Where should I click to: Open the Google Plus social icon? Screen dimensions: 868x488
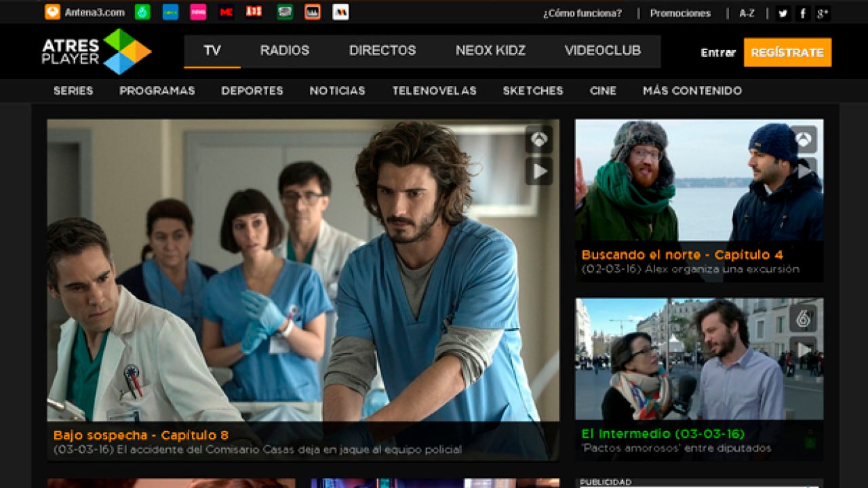coord(823,13)
